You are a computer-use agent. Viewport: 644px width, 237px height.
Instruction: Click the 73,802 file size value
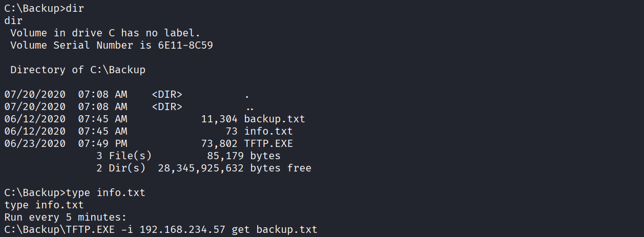point(220,144)
